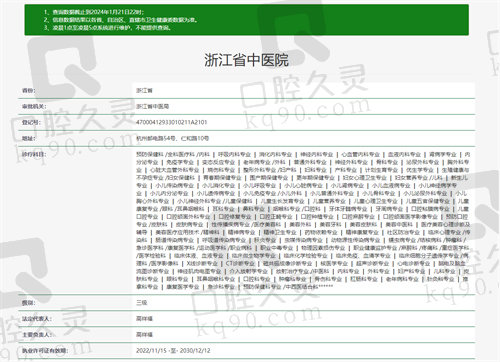The image size is (500, 362).
Task: Click the 浙江省 province value
Action: [144, 90]
